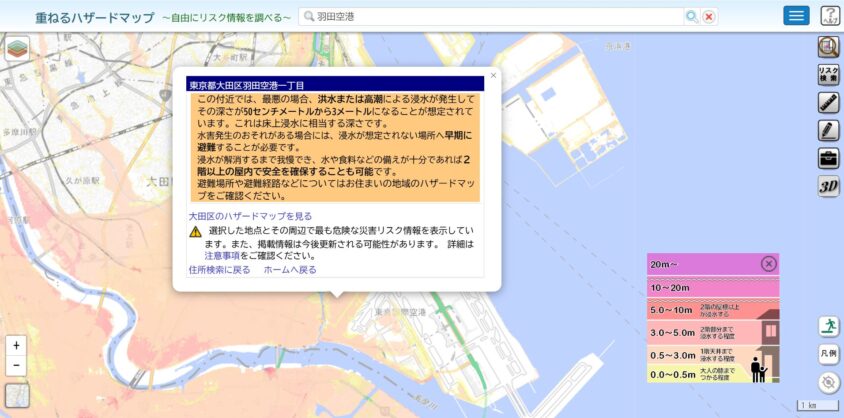
Task: Zoom out the map with minus button
Action: coord(16,366)
